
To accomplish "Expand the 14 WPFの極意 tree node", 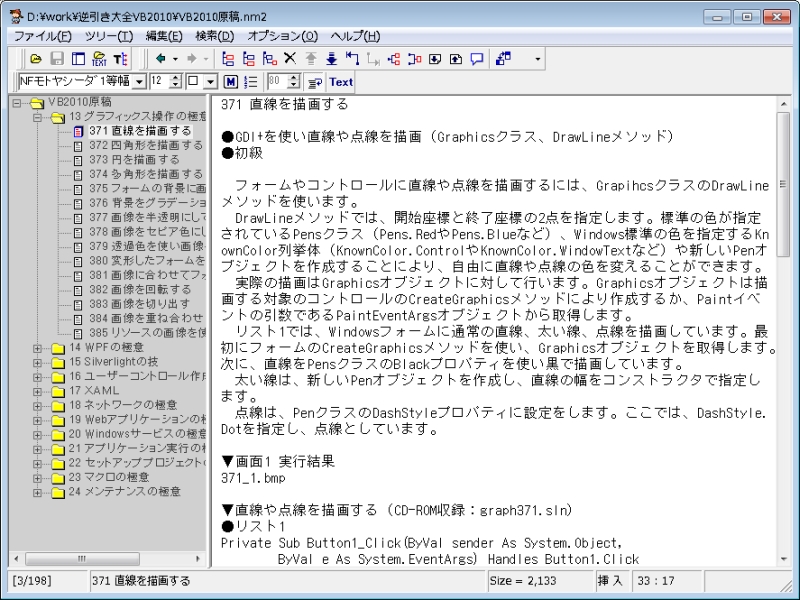I will [x=38, y=347].
